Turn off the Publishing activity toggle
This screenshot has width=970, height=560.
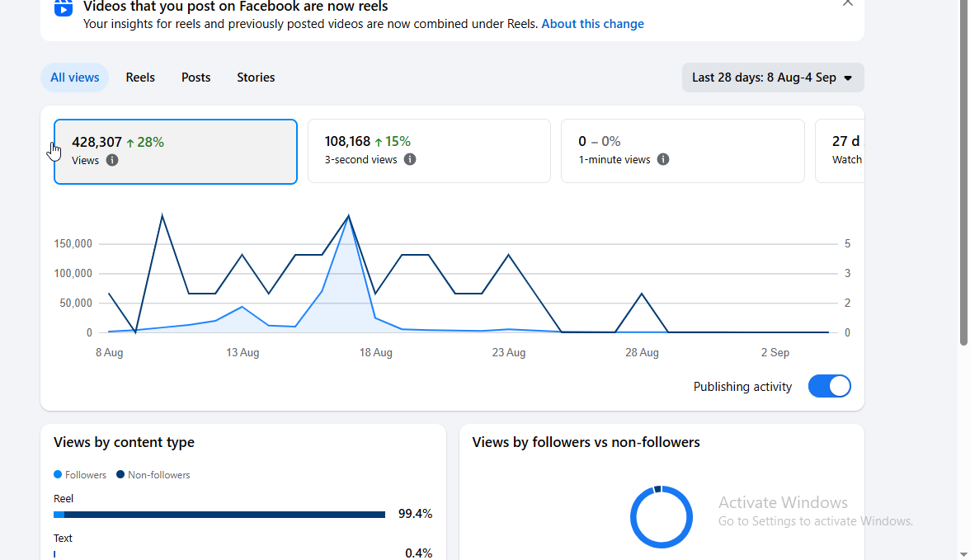829,386
